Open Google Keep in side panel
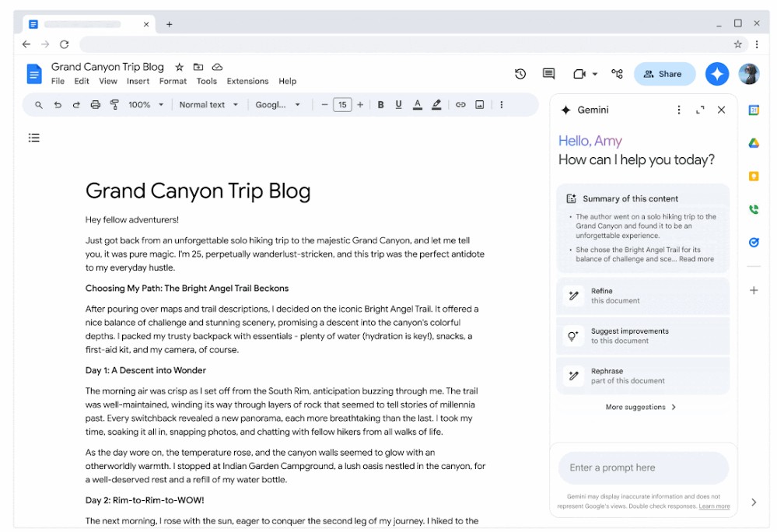Image resolution: width=777 pixels, height=532 pixels. point(754,176)
